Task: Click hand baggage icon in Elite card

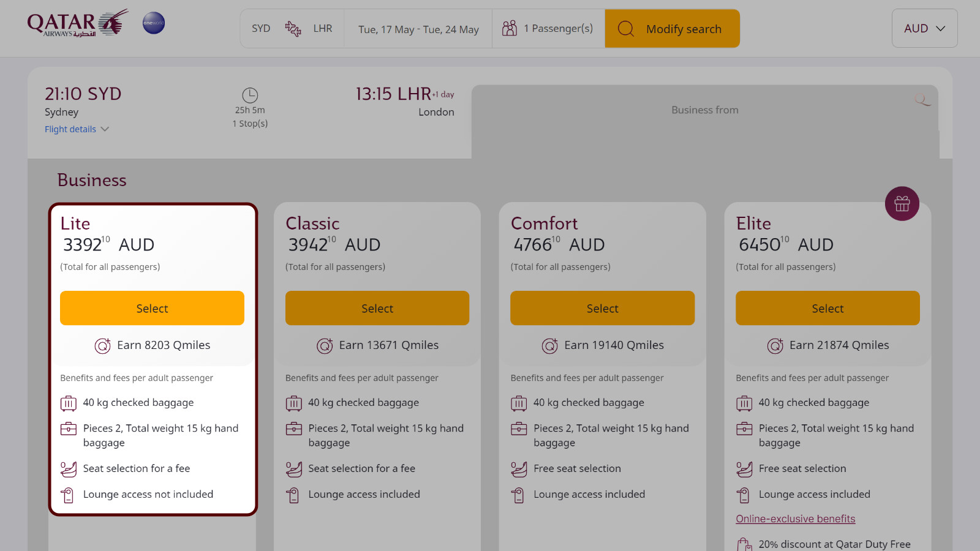Action: (x=744, y=429)
